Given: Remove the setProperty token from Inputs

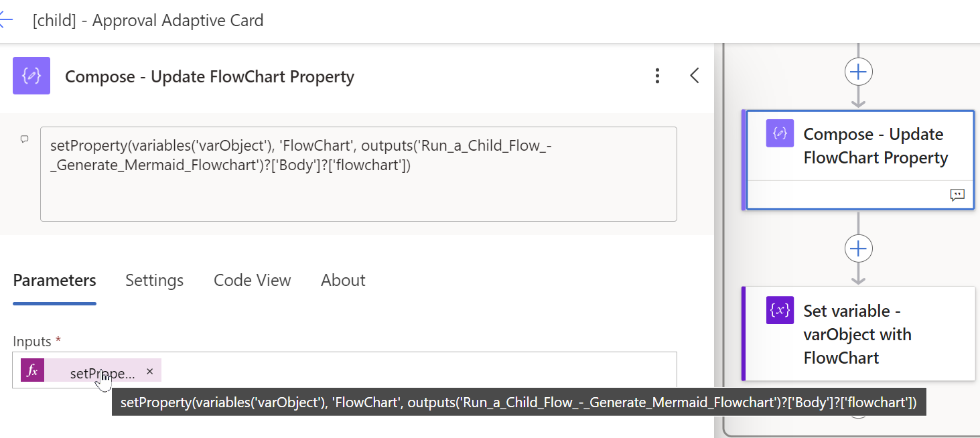Looking at the screenshot, I should (x=149, y=371).
